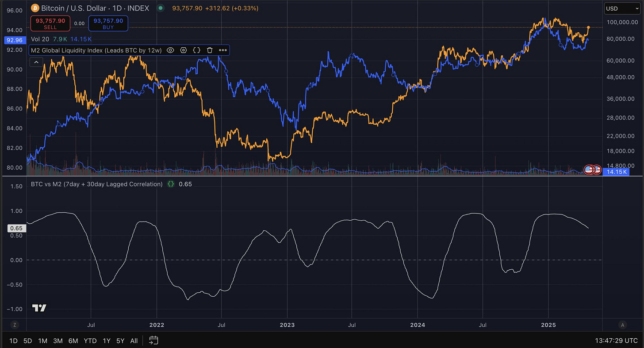Collapse the indicator legend with chevron
This screenshot has width=644, height=348.
36,62
